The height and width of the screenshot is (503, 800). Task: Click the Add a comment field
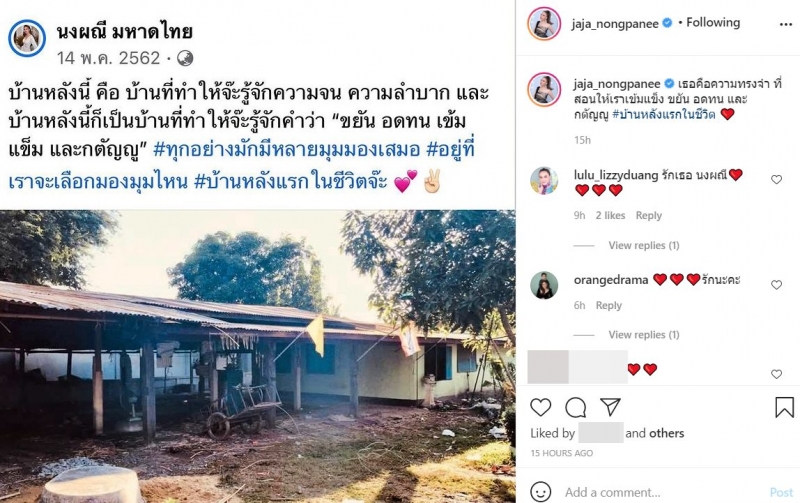(663, 492)
